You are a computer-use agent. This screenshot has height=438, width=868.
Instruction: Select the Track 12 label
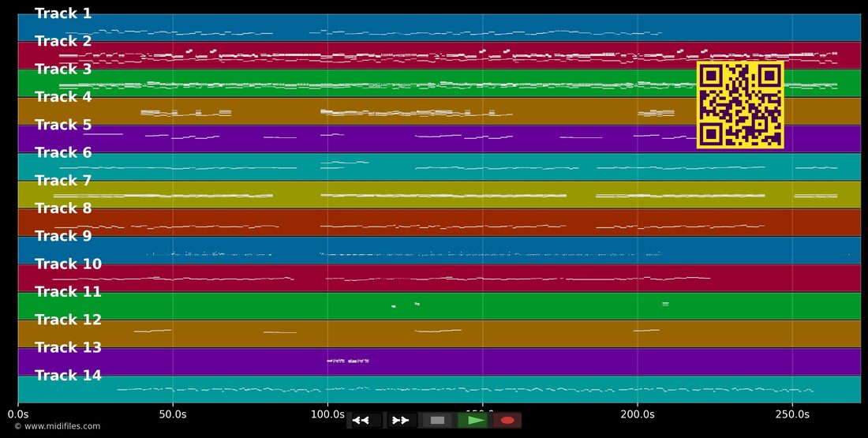coord(68,320)
